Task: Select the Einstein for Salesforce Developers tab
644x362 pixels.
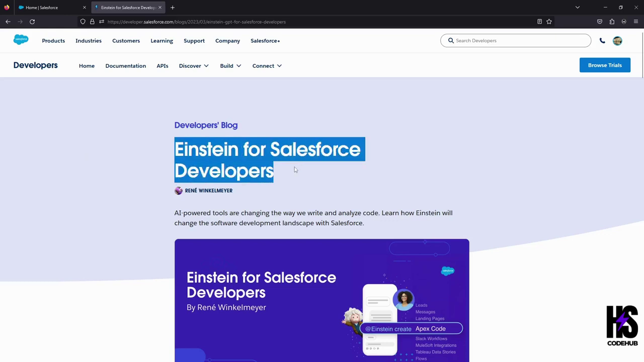Action: point(127,8)
